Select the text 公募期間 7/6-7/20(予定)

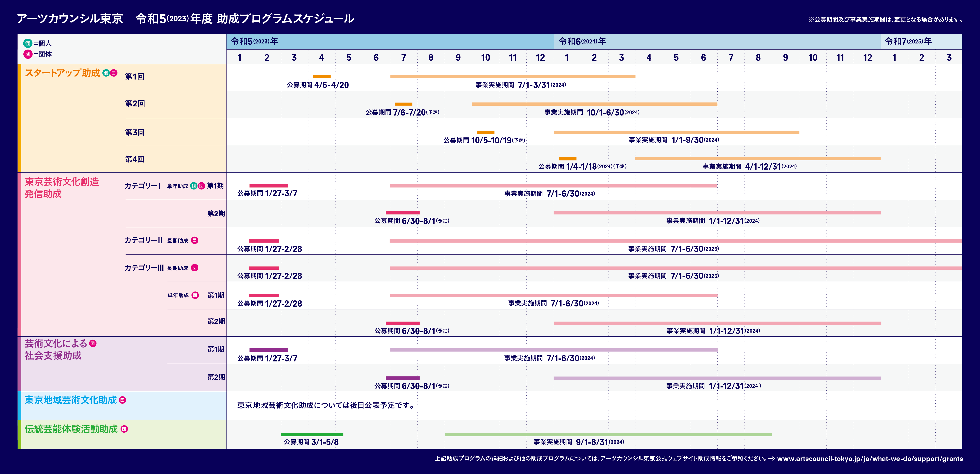pos(403,112)
